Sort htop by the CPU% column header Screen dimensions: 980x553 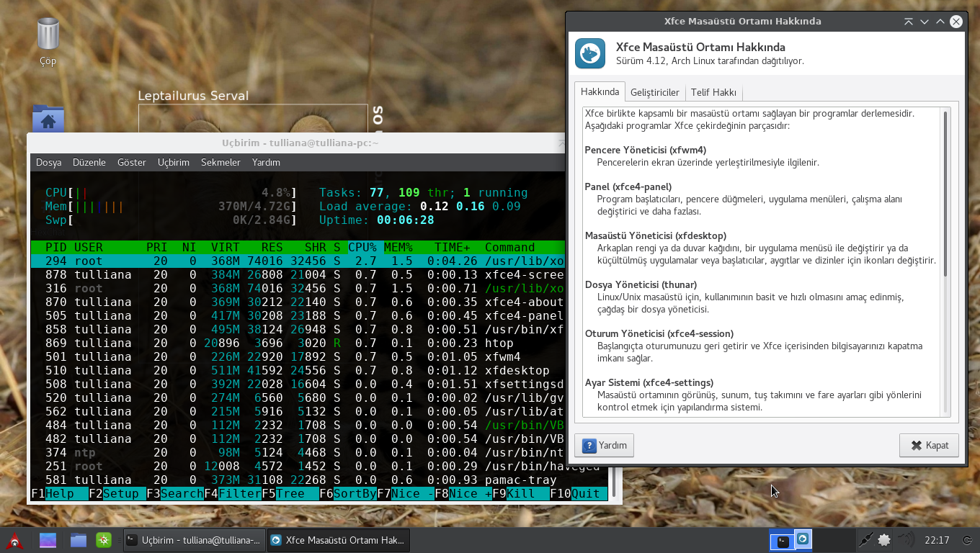point(362,247)
